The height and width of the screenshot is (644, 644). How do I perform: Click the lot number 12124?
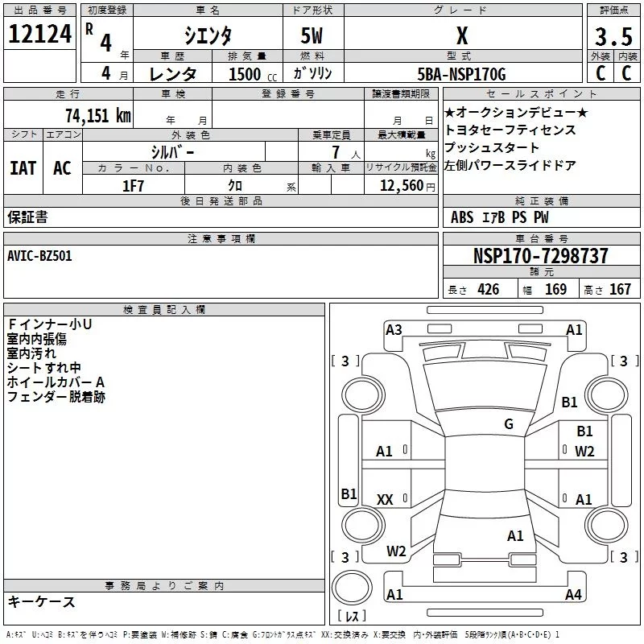coord(39,36)
